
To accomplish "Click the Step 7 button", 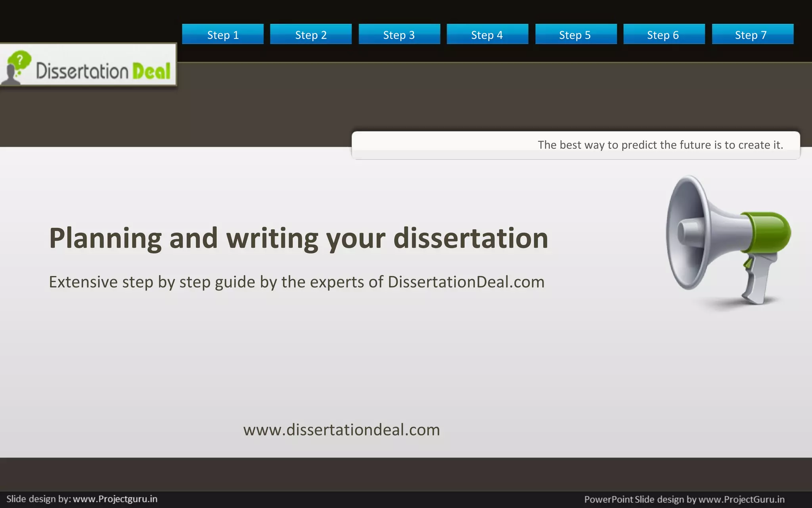I will [752, 35].
